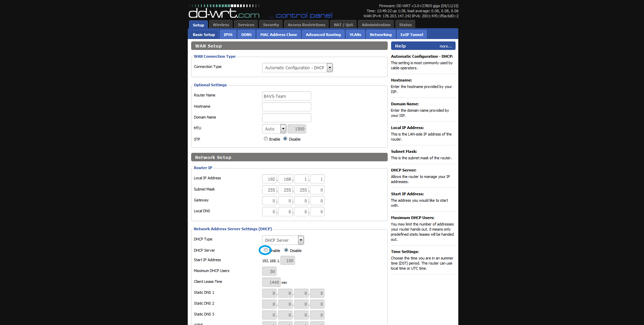Image resolution: width=644 pixels, height=325 pixels.
Task: Open the NAT / QoS tab
Action: pos(344,25)
